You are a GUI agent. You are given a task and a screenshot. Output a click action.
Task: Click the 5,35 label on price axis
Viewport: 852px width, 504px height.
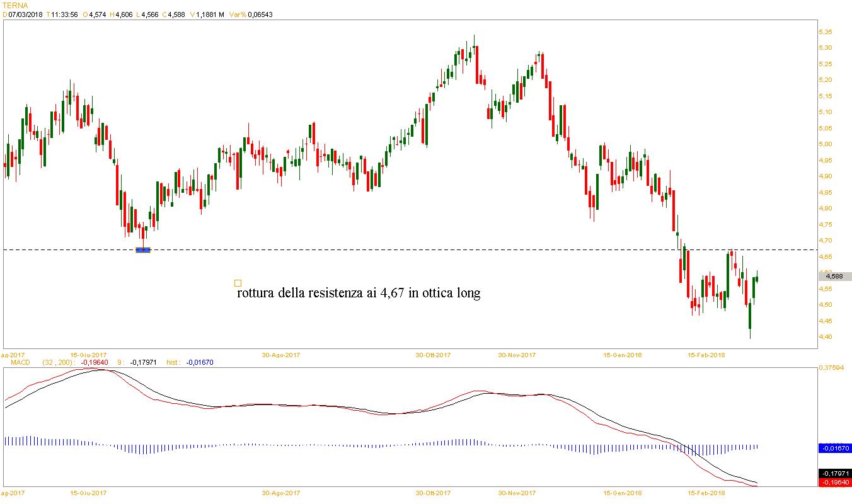click(826, 32)
